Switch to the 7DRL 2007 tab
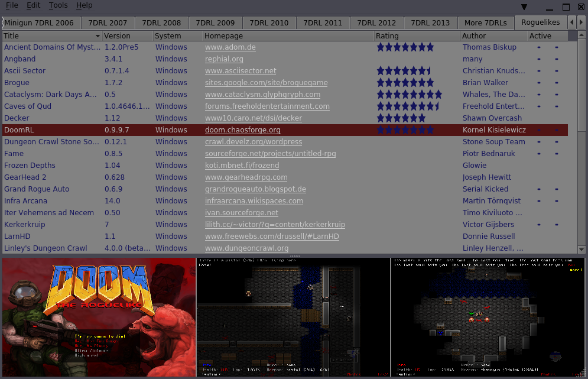This screenshot has height=379, width=588. click(x=108, y=23)
